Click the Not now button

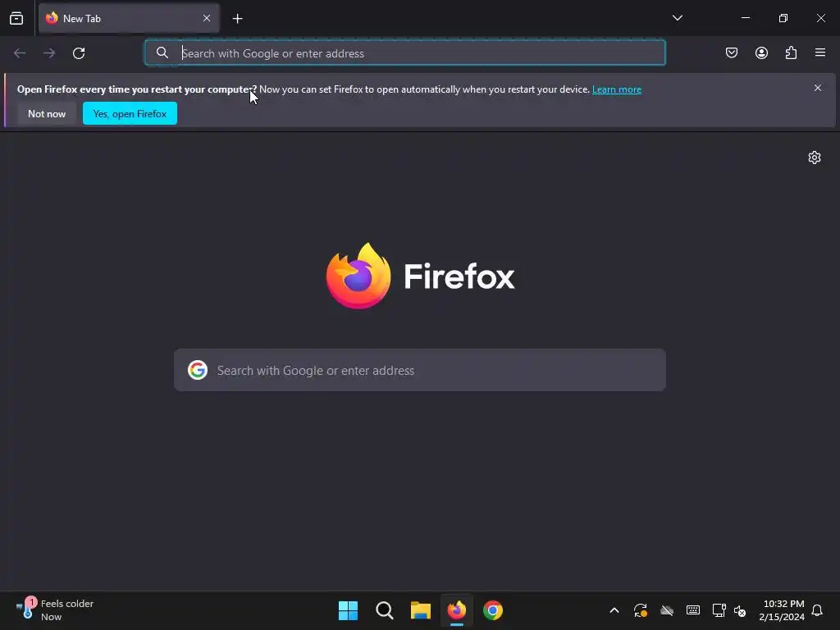pos(47,113)
